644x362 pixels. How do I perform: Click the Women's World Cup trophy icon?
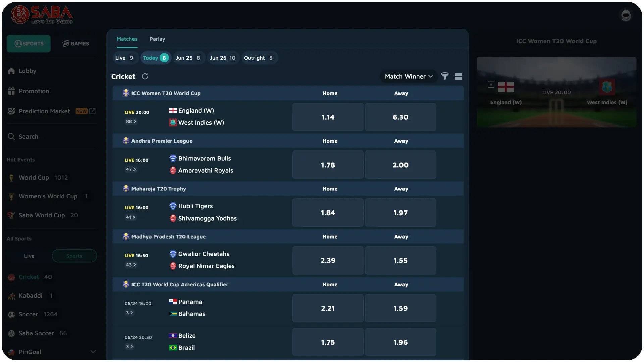[11, 196]
